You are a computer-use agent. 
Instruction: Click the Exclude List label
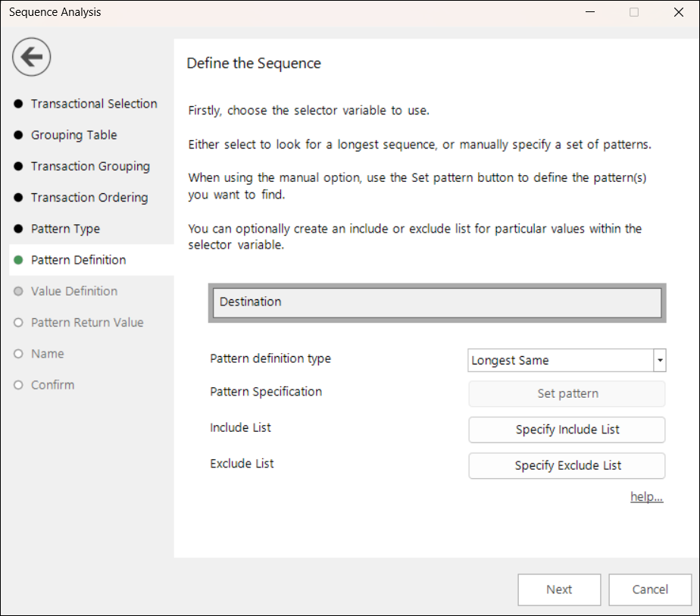tap(242, 464)
